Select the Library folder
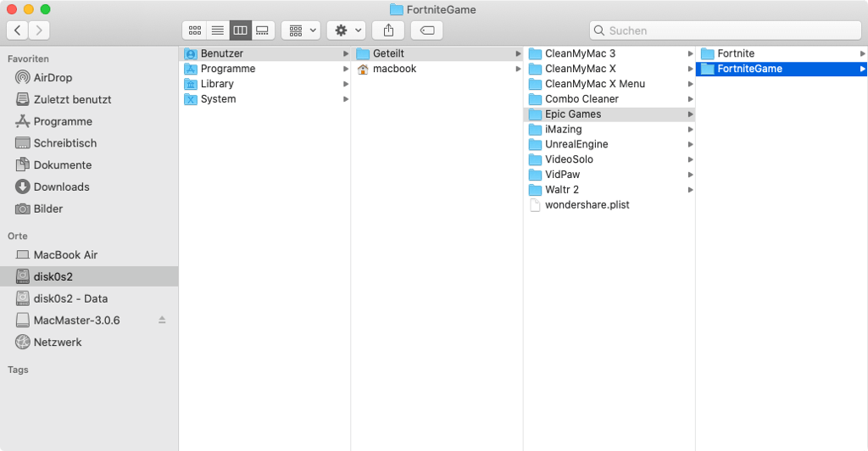Viewport: 868px width, 451px height. (265, 84)
